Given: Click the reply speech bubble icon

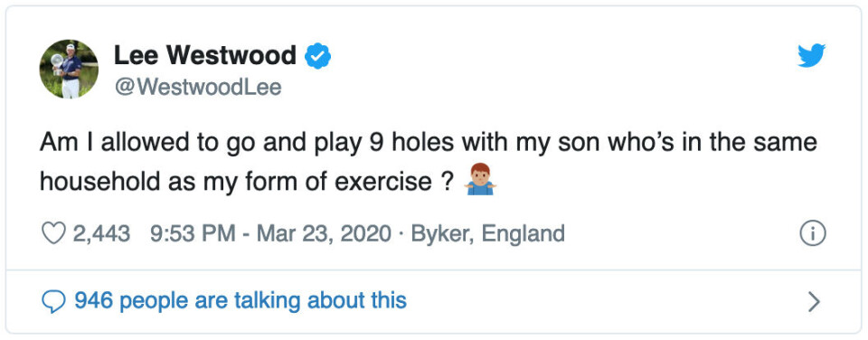Looking at the screenshot, I should 54,301.
